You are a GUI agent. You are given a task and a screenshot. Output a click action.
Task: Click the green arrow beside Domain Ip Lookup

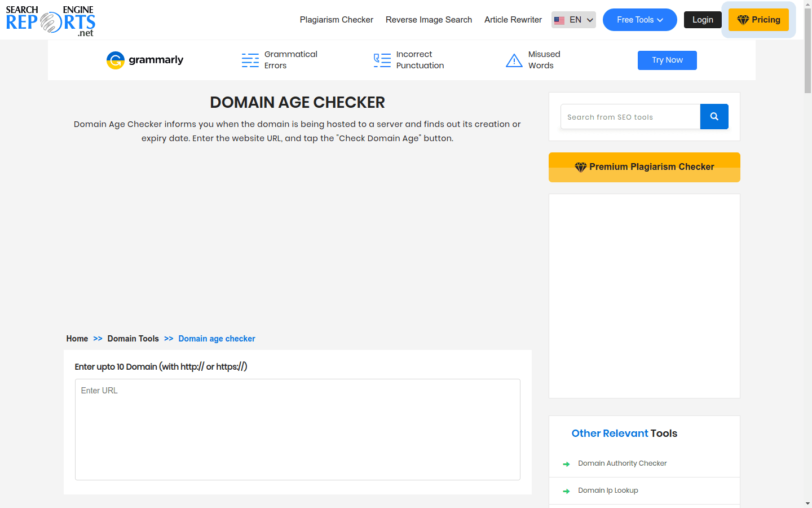pyautogui.click(x=566, y=491)
